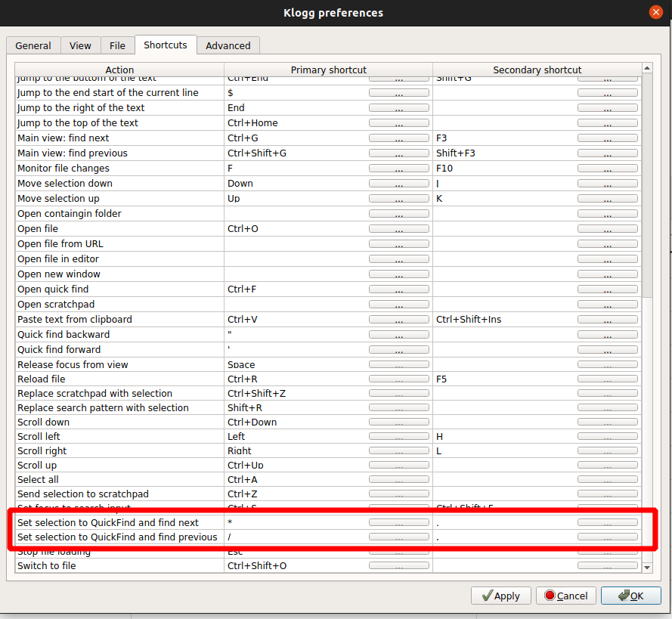Edit secondary shortcut for Move selection up

tap(608, 198)
